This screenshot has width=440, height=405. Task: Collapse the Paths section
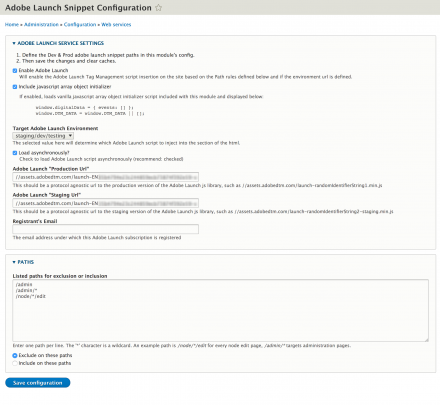pyautogui.click(x=23, y=262)
